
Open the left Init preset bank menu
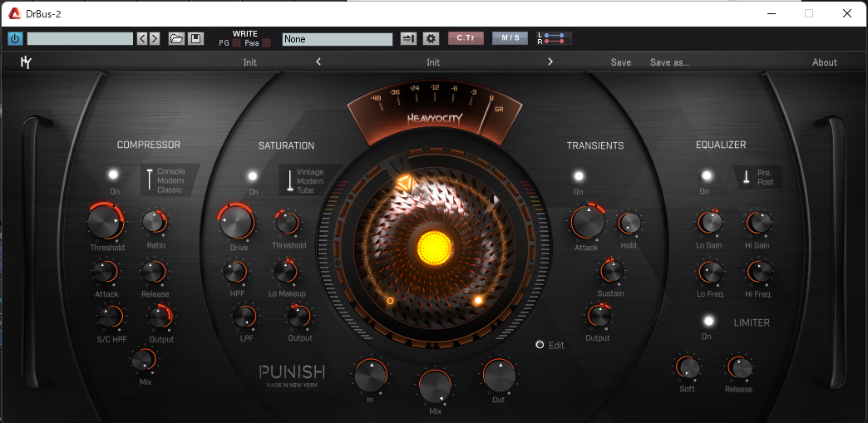click(x=250, y=62)
